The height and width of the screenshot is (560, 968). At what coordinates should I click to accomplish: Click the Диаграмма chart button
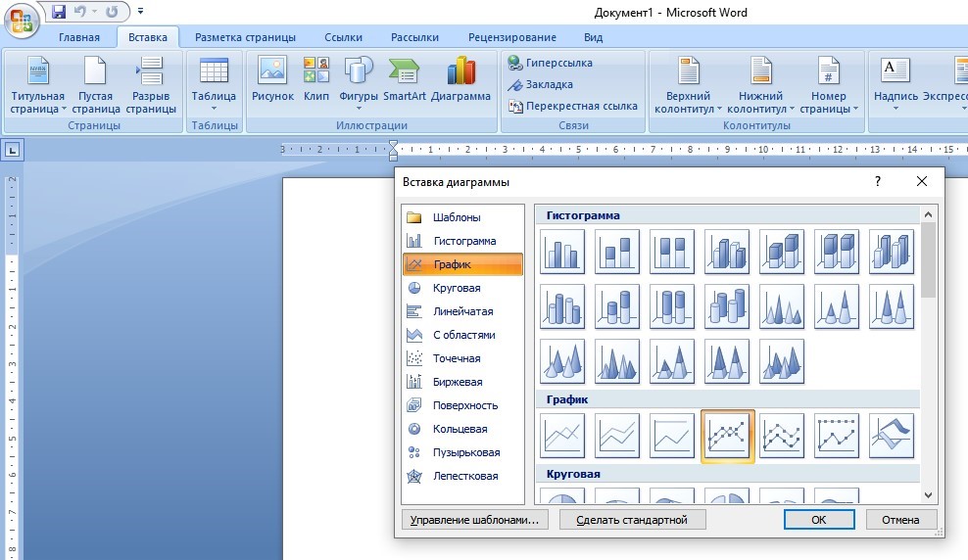pos(460,79)
